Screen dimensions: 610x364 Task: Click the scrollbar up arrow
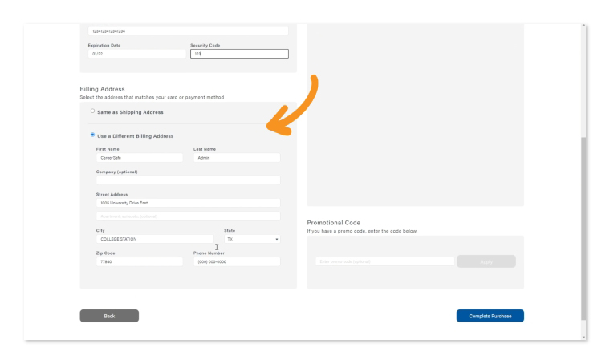click(584, 26)
